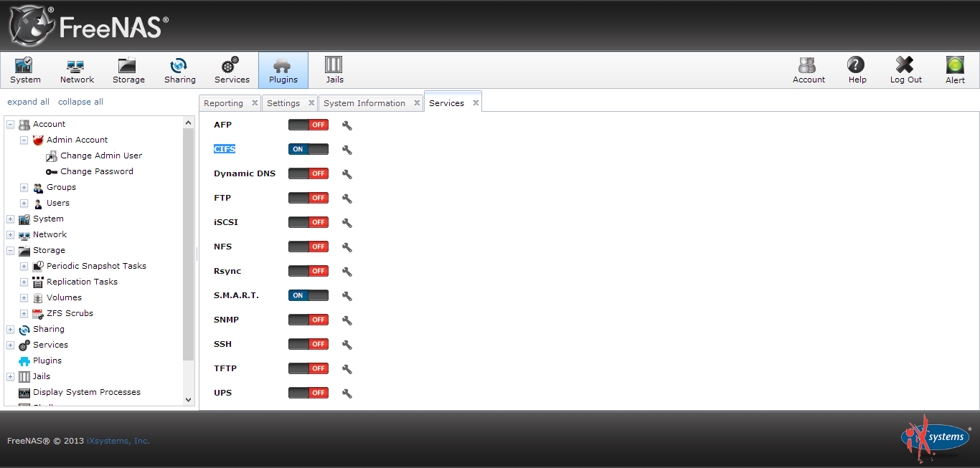980x468 pixels.
Task: Open the Alert status indicator
Action: (955, 70)
